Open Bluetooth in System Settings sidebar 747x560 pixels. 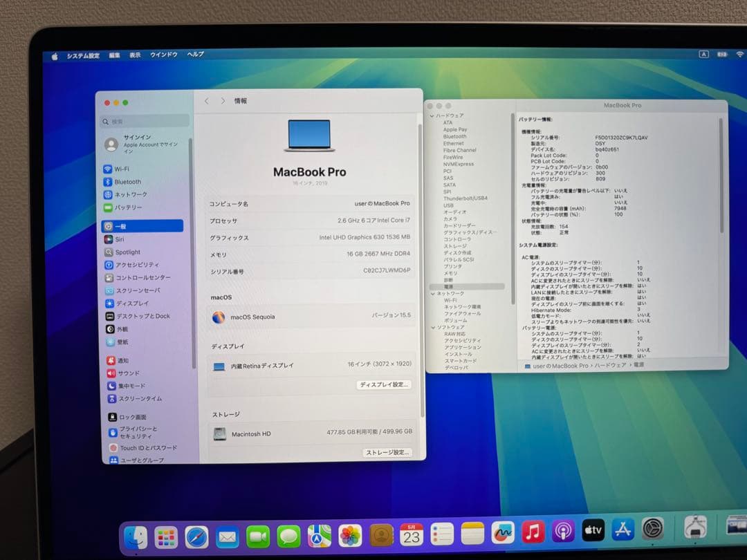click(122, 182)
